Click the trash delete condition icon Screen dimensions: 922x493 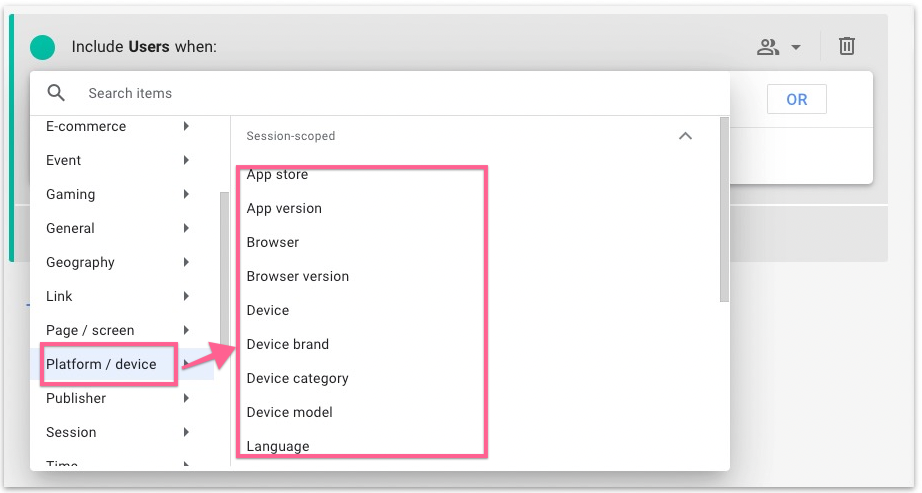point(846,46)
